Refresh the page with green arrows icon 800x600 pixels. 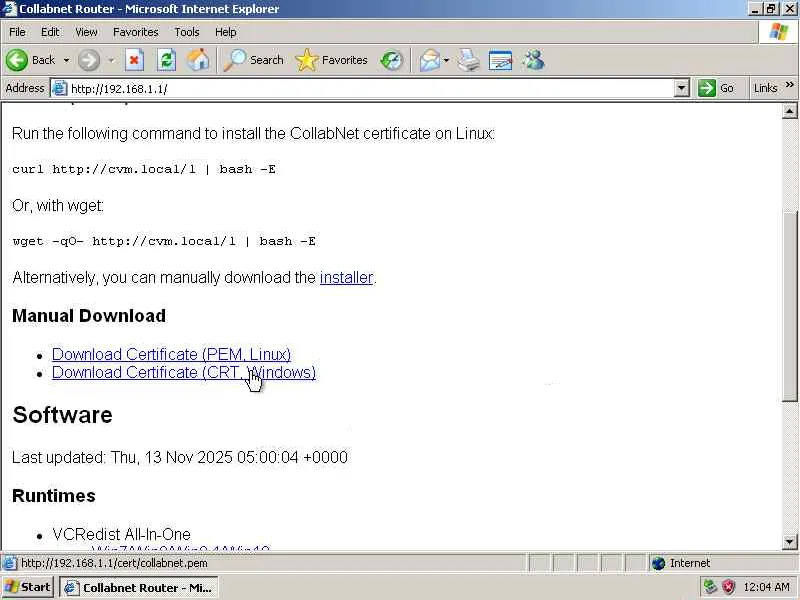166,60
